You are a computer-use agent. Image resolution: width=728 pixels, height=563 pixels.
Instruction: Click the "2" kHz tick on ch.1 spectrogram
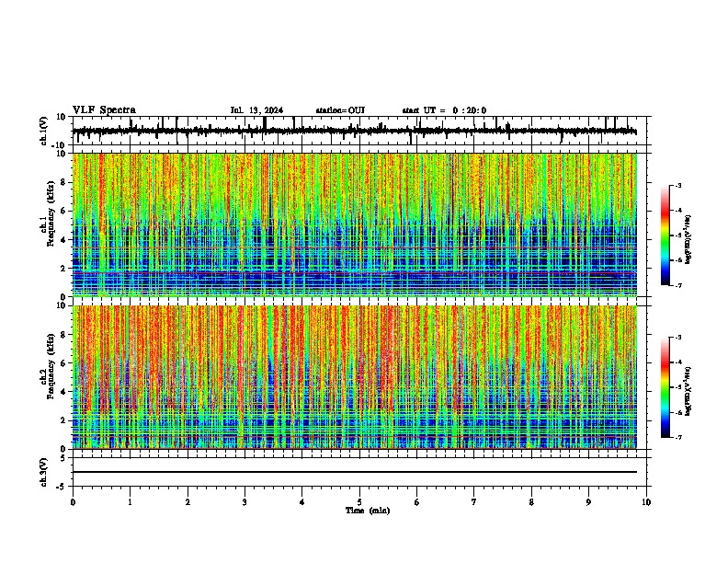click(x=63, y=268)
